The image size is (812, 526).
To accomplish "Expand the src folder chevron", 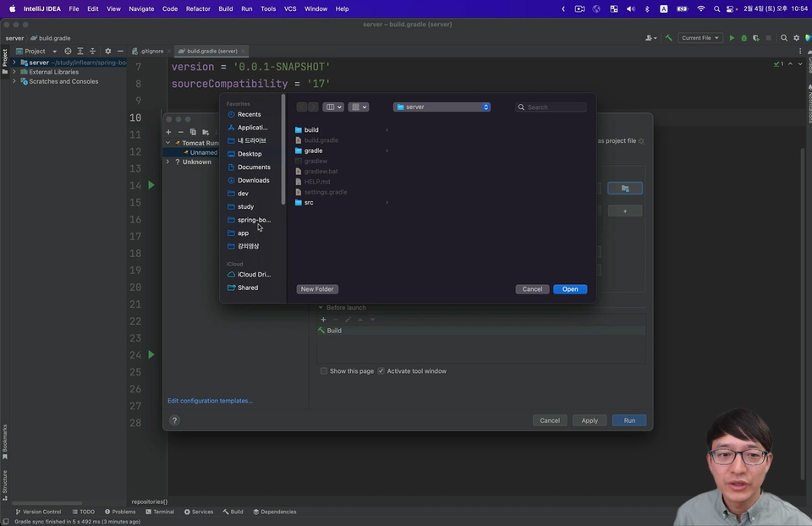I will 387,202.
